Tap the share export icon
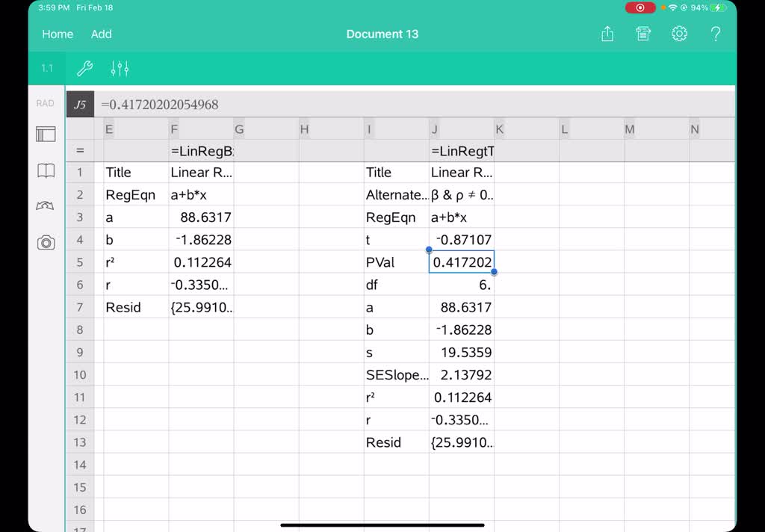The height and width of the screenshot is (532, 765). pos(607,34)
